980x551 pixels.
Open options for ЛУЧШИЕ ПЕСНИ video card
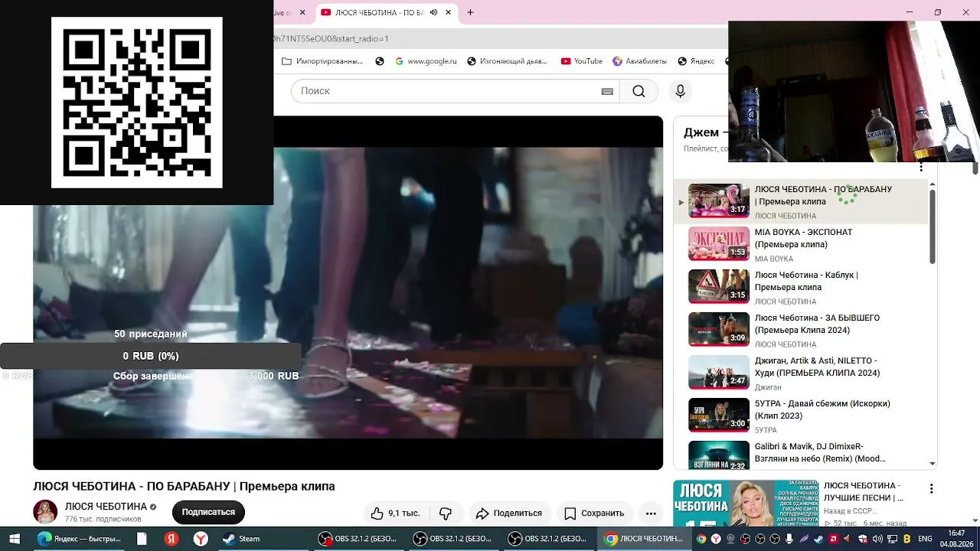931,488
